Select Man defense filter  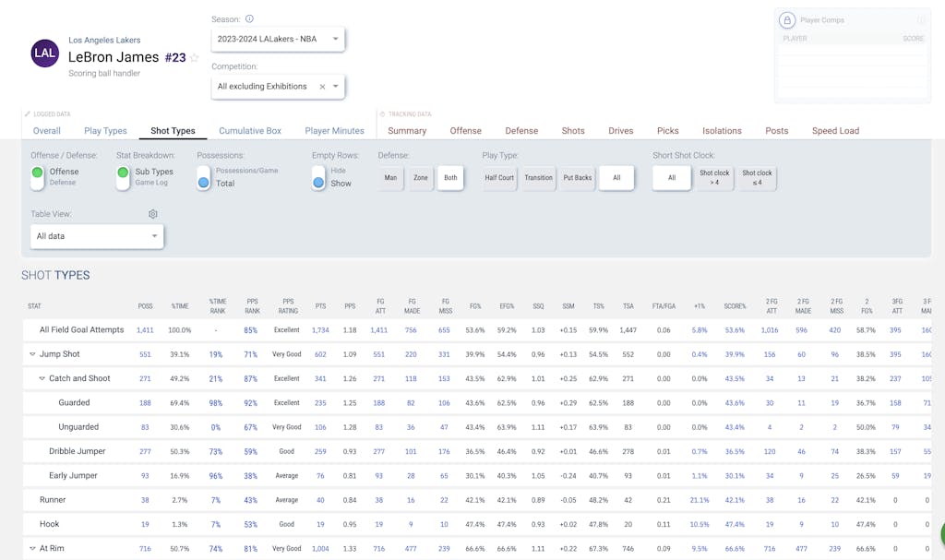coord(390,178)
